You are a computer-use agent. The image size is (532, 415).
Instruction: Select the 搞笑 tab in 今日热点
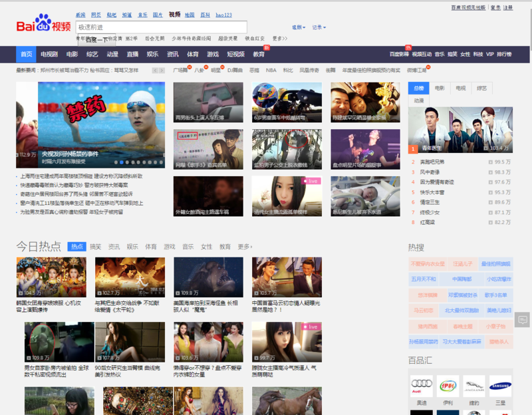tap(95, 247)
